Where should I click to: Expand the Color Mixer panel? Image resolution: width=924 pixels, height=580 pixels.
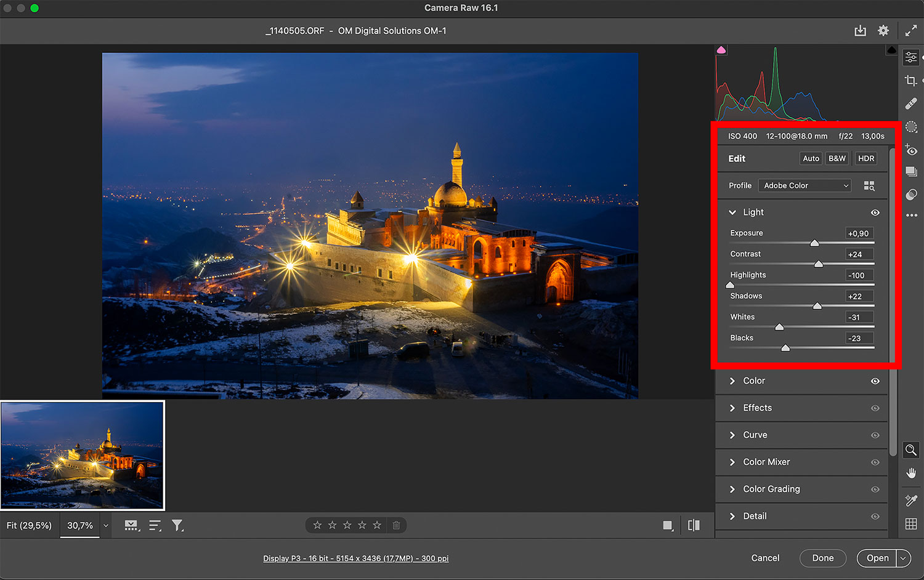(766, 462)
